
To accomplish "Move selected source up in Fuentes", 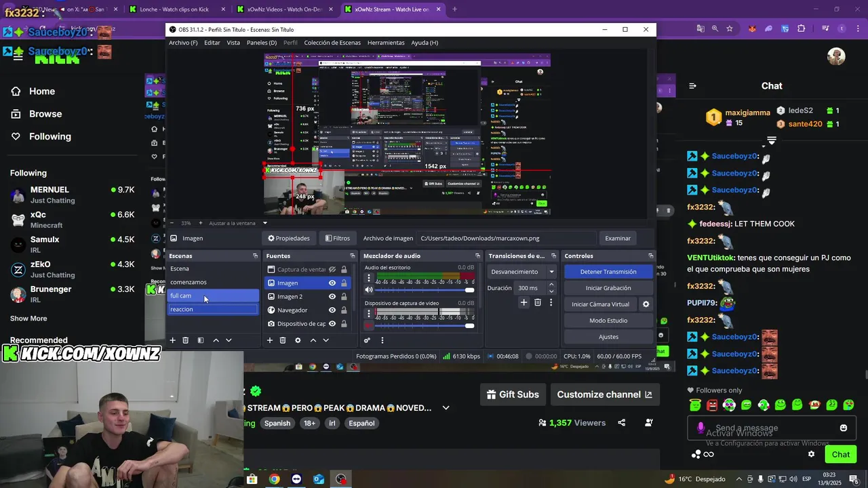I will (x=313, y=340).
